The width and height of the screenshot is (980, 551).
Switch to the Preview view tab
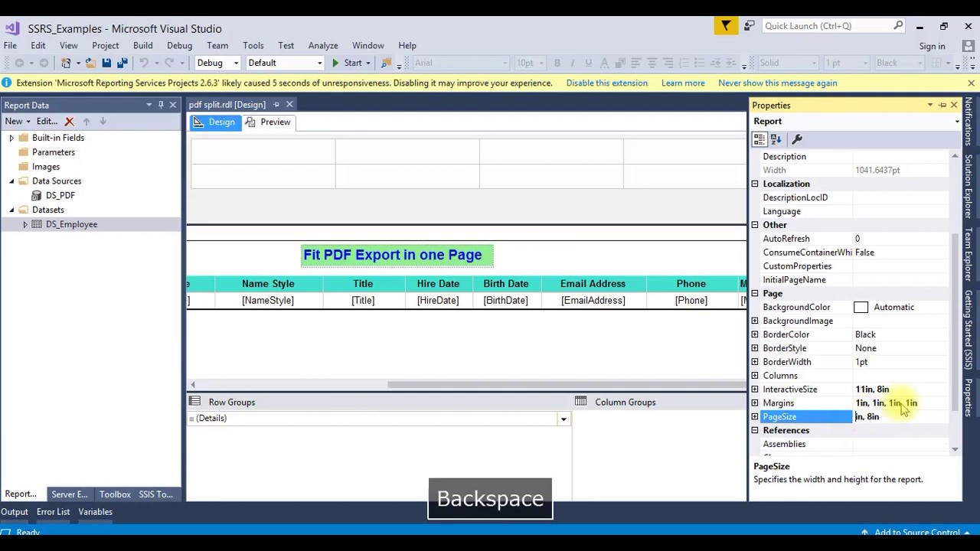268,122
